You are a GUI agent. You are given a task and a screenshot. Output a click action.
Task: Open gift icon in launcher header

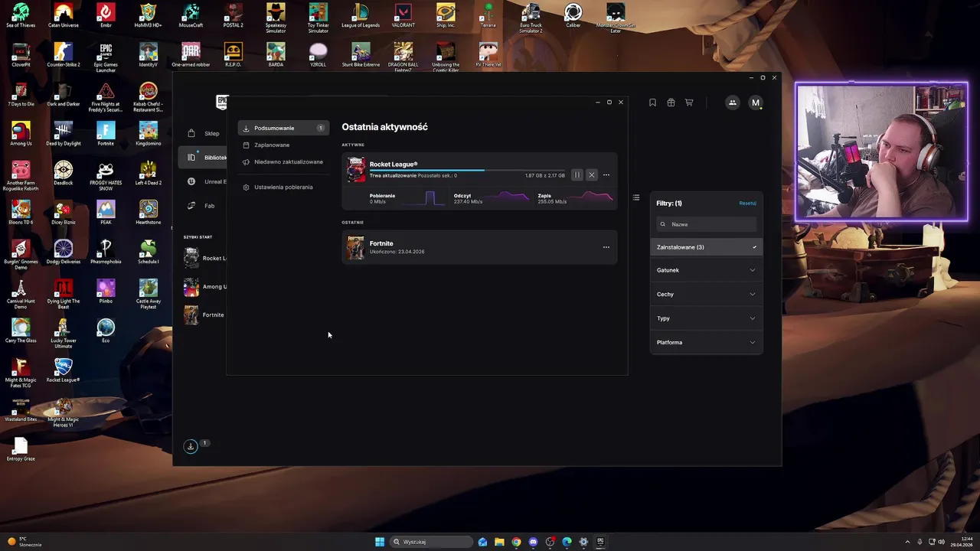click(671, 103)
